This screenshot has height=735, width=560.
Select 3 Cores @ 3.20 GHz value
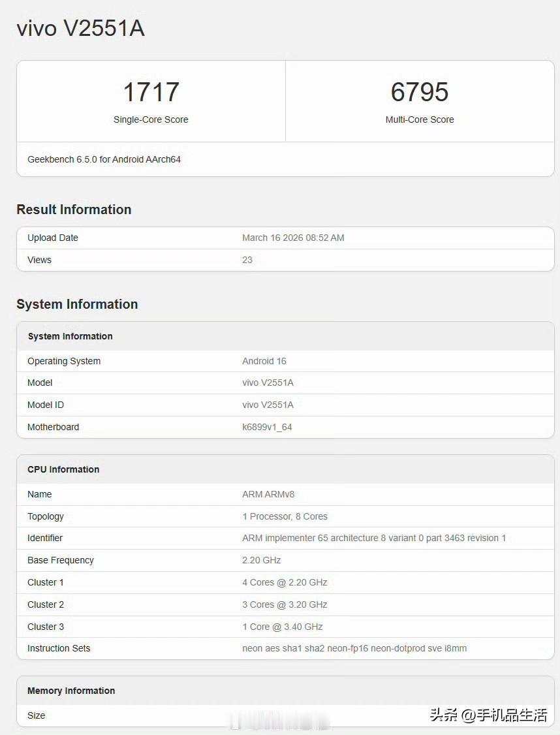[285, 604]
